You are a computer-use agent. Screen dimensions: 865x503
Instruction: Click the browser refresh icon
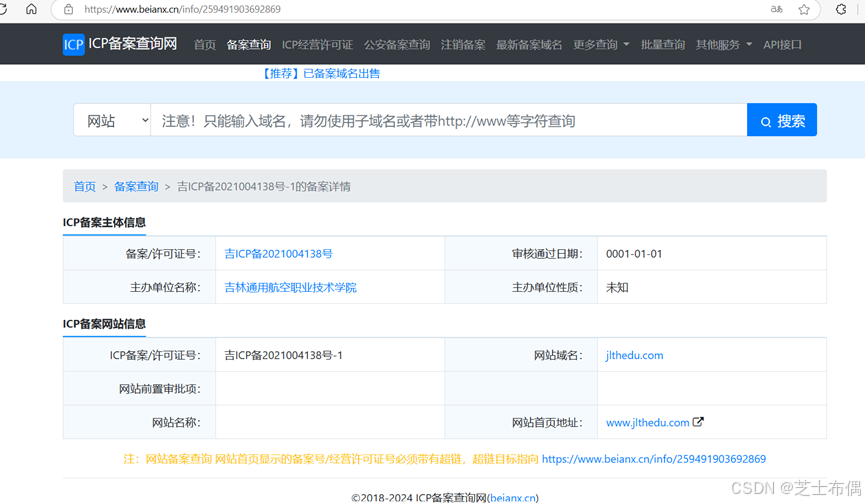point(3,9)
